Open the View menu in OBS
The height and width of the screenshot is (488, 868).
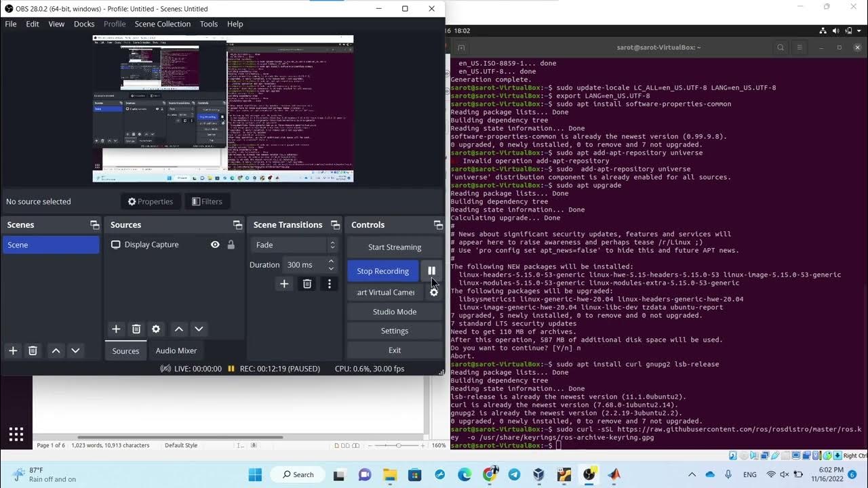click(x=56, y=24)
